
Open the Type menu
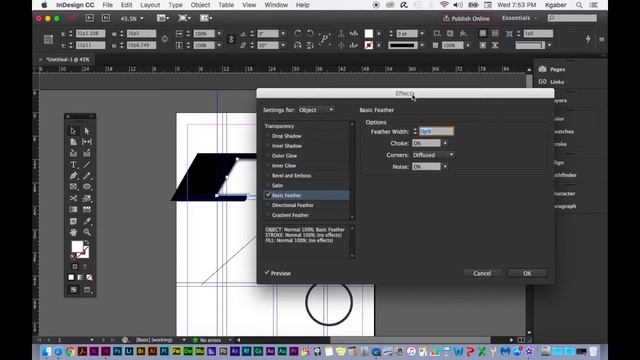tap(176, 5)
